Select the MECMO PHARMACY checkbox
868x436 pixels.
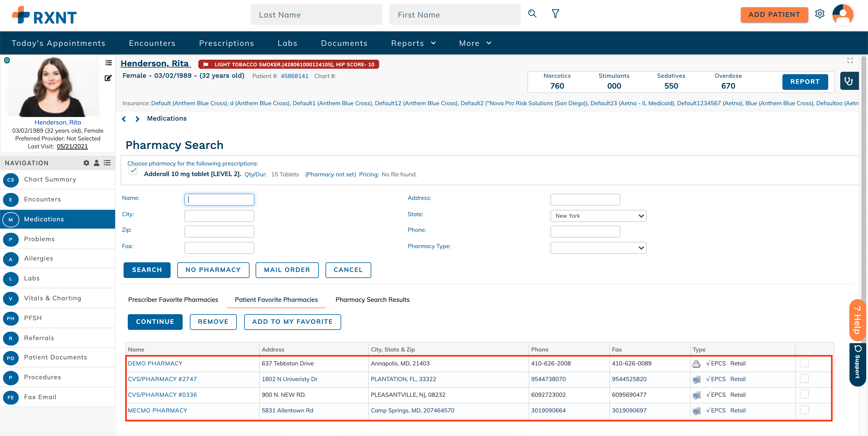tap(804, 410)
